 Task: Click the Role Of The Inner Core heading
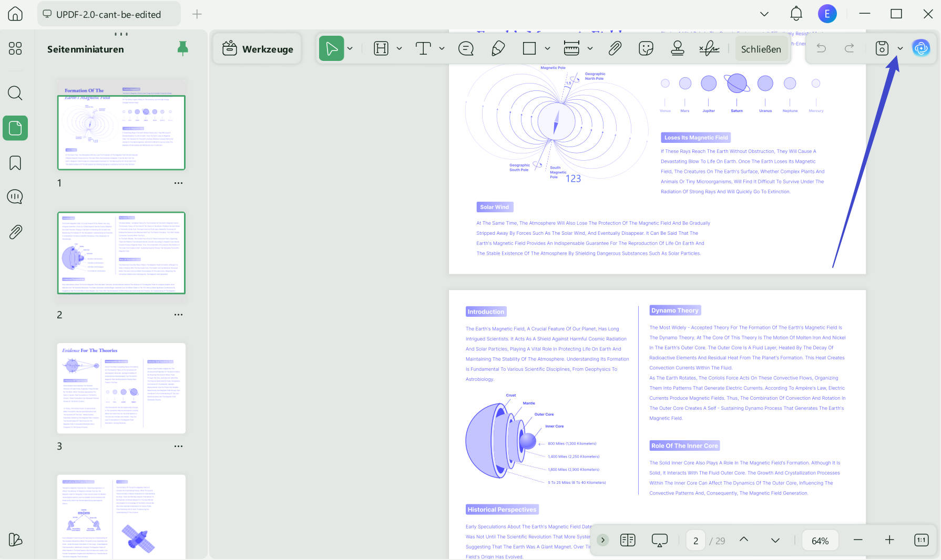tap(684, 445)
